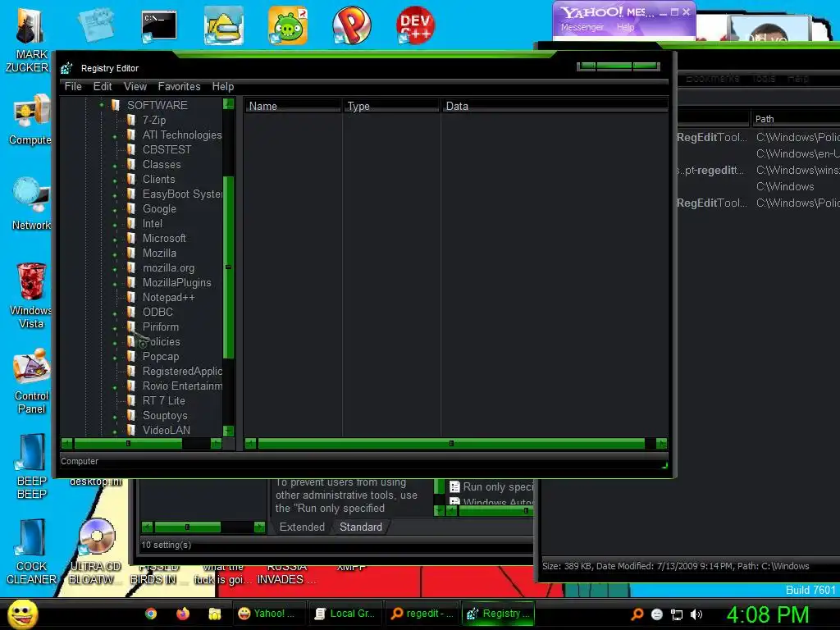Sort by the Type column header

[390, 106]
